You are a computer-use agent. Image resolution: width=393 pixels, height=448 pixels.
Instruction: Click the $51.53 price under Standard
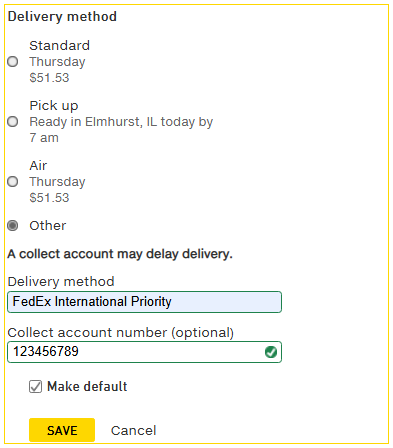pos(49,78)
